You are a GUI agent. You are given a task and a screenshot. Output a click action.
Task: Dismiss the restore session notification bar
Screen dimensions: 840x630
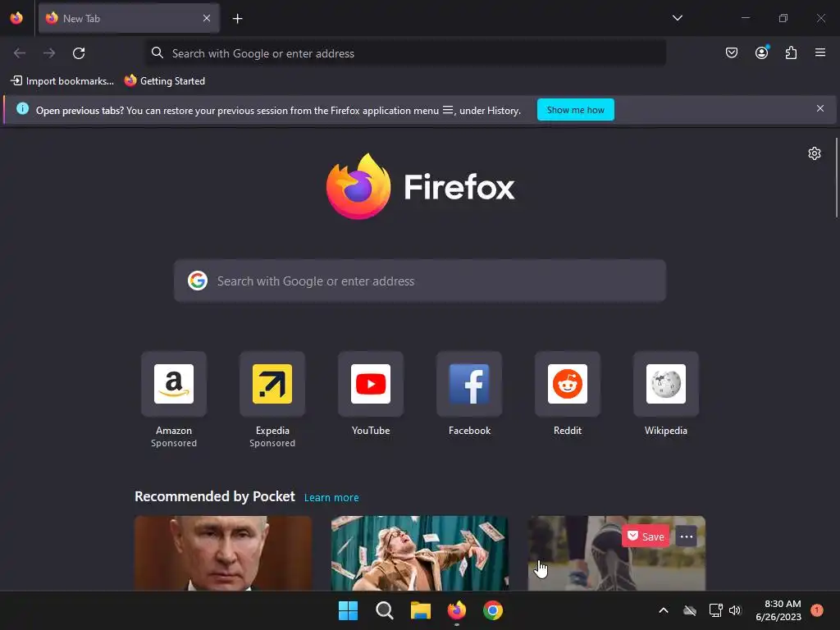[x=819, y=109]
